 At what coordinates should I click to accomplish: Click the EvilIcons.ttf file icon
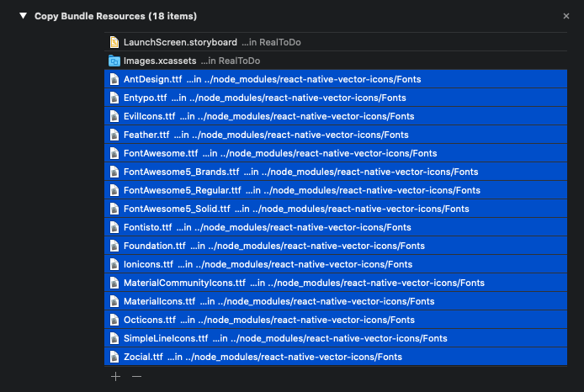point(114,116)
